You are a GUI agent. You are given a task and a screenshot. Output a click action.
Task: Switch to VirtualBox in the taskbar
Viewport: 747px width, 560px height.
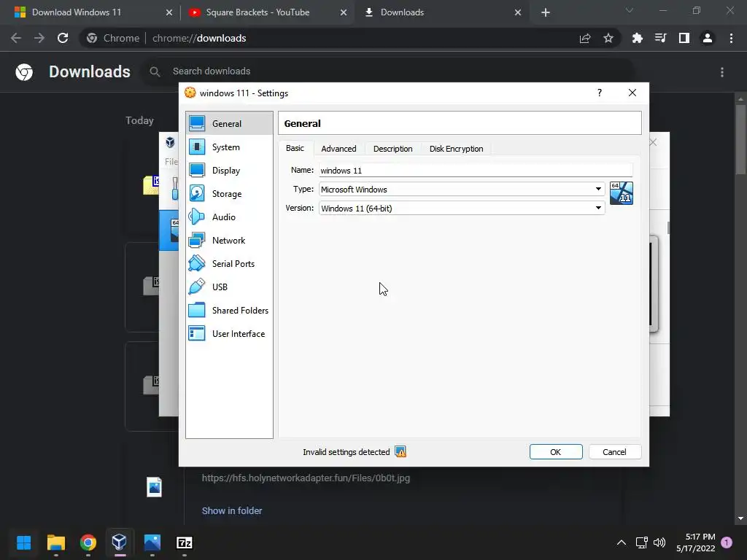pos(119,542)
